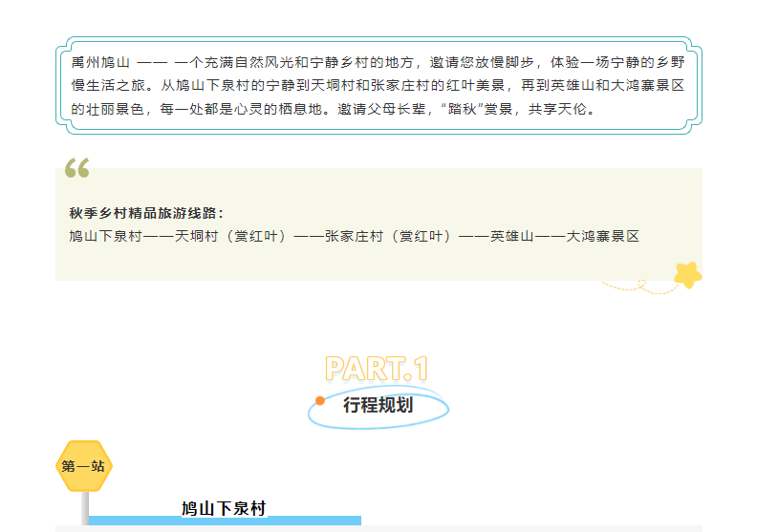Click the yellow hexagon 第一站 badge
This screenshot has width=778, height=532.
84,466
